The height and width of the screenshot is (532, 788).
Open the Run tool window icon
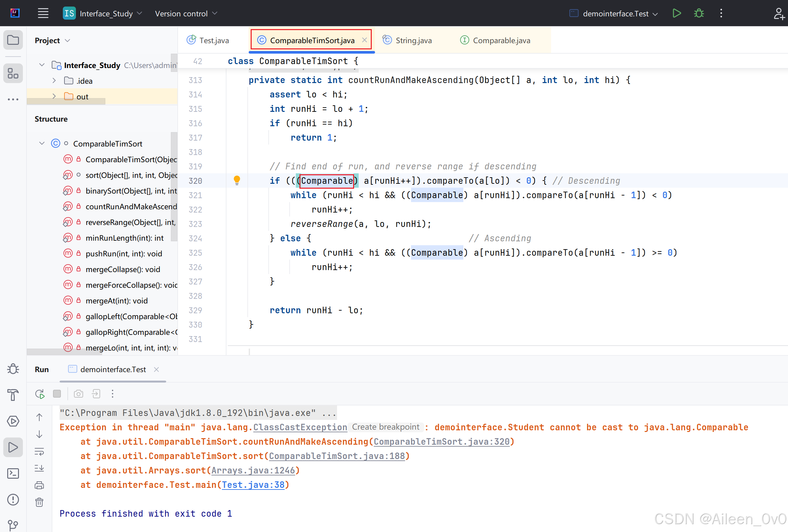(x=13, y=447)
